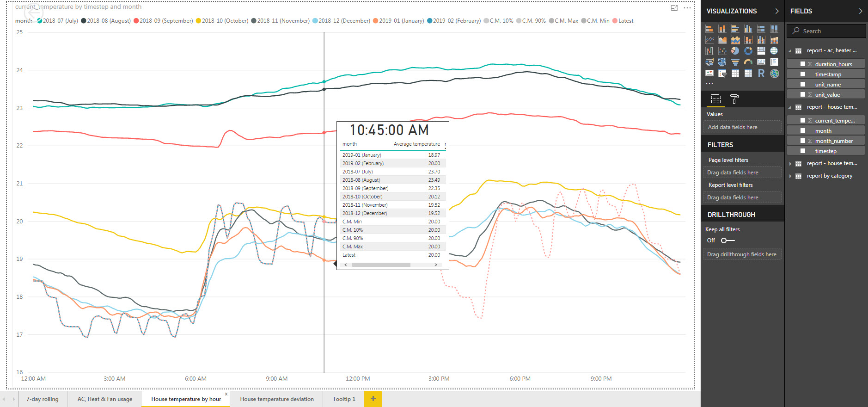Check the unit_name field
The height and width of the screenshot is (407, 868).
coord(803,84)
